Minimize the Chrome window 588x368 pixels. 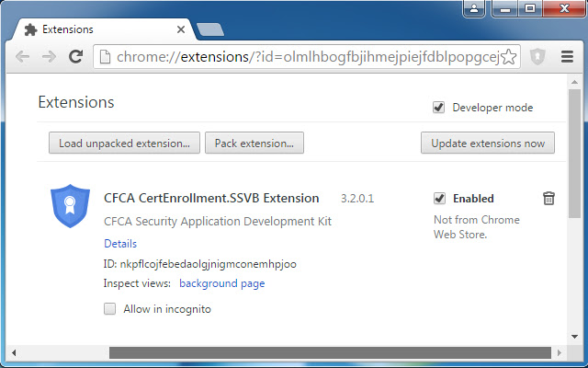click(x=505, y=8)
